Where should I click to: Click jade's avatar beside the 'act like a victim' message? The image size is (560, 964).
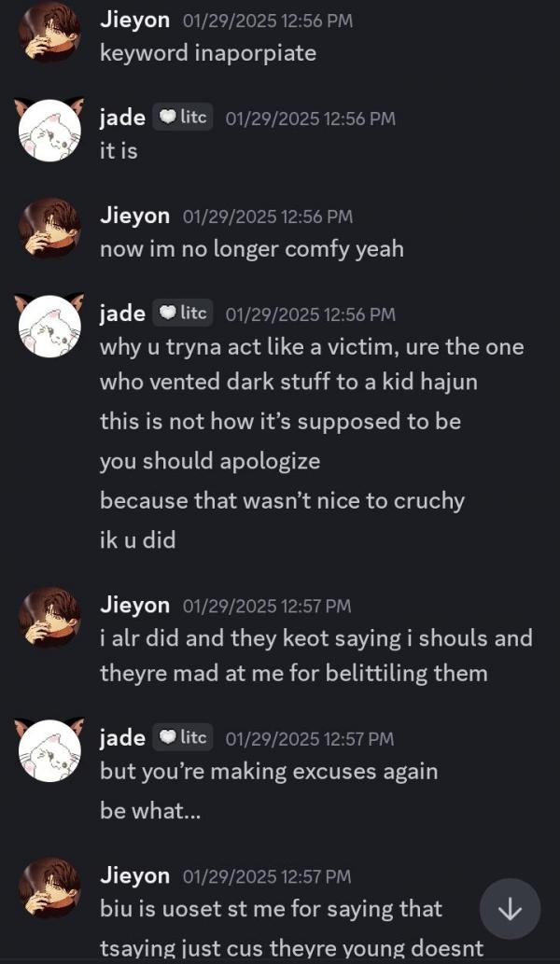49,326
